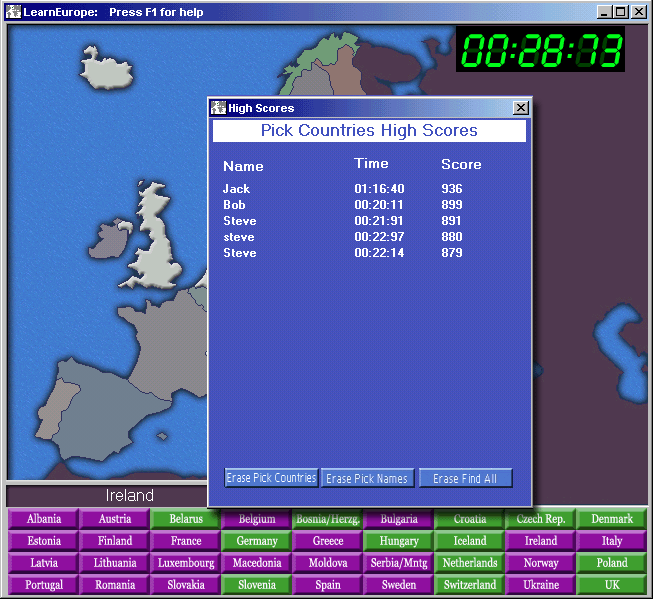Pick the Iceland button
Image resolution: width=653 pixels, height=599 pixels.
[x=470, y=541]
